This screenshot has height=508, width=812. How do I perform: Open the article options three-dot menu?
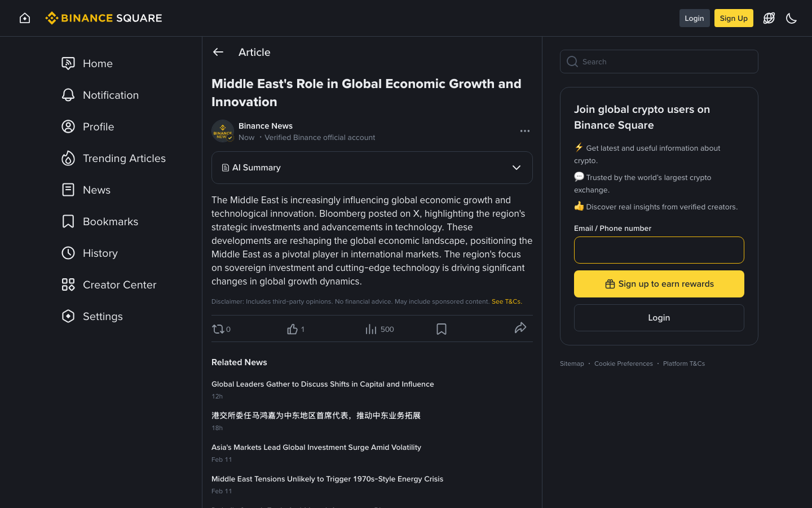tap(525, 131)
